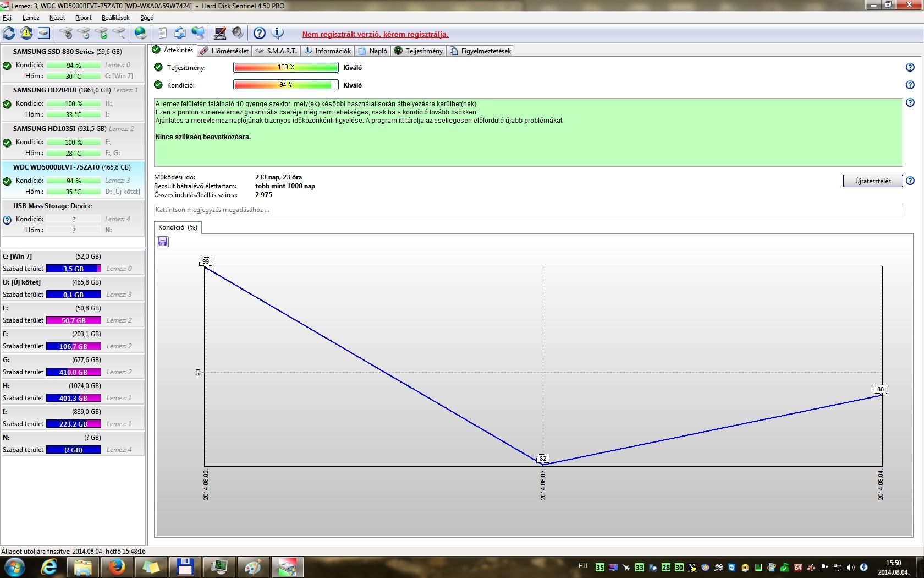Screen dimensions: 924x578
Task: Open the Nézet menu
Action: (x=57, y=18)
